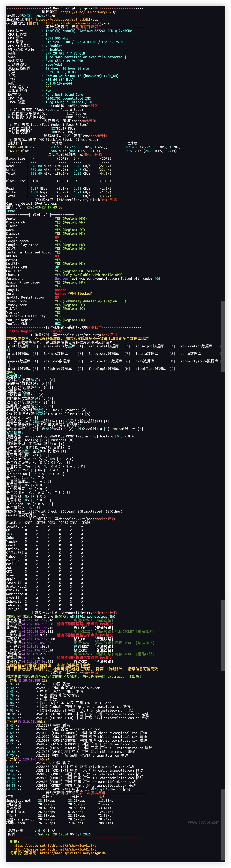Open the bash.spiritlhl.net/ecsguide link
The width and height of the screenshot is (231, 868).
tap(73, 853)
